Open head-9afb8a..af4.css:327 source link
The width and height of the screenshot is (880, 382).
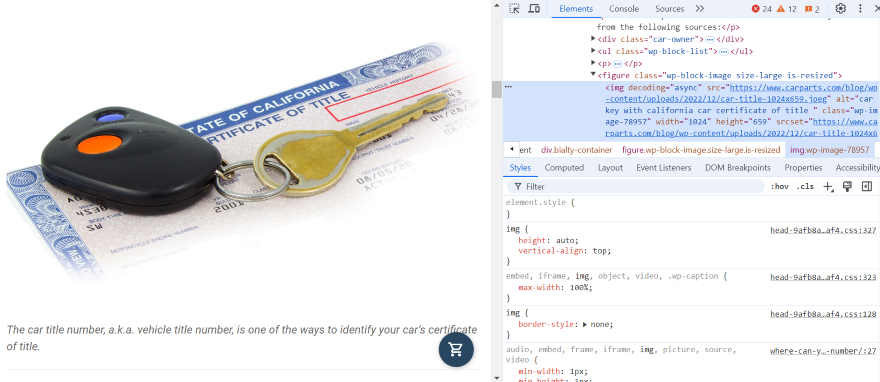coord(823,230)
